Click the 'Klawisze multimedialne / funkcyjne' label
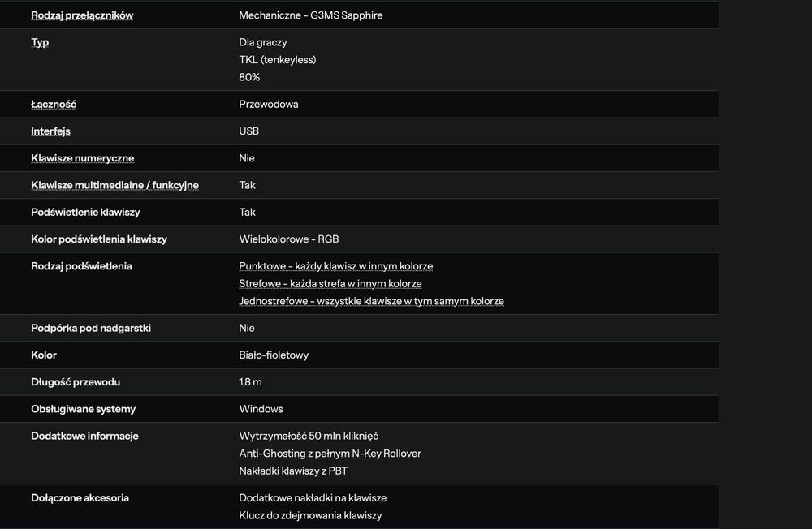Viewport: 812px width, 529px height. [x=114, y=185]
